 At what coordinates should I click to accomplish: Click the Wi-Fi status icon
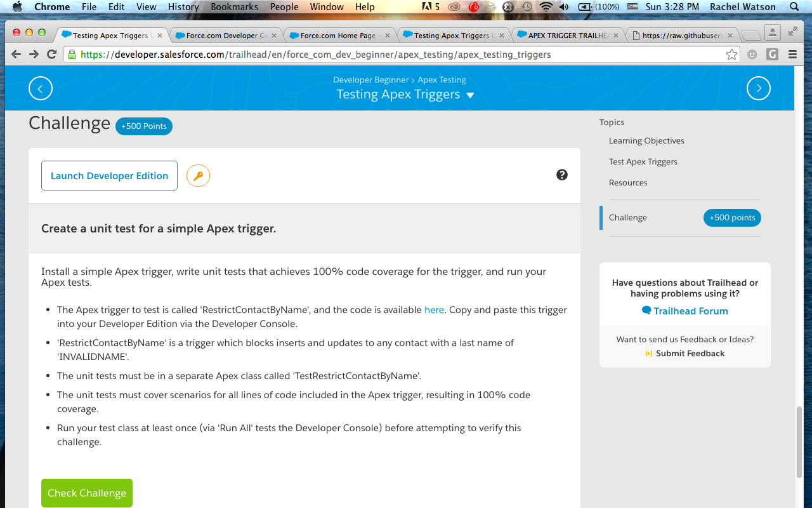coord(546,7)
